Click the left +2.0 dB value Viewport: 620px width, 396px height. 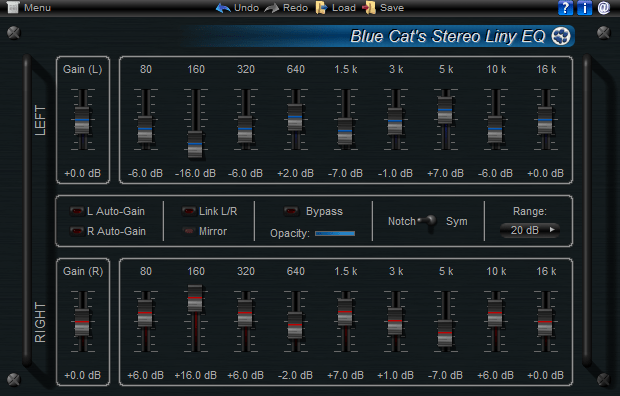(x=295, y=173)
